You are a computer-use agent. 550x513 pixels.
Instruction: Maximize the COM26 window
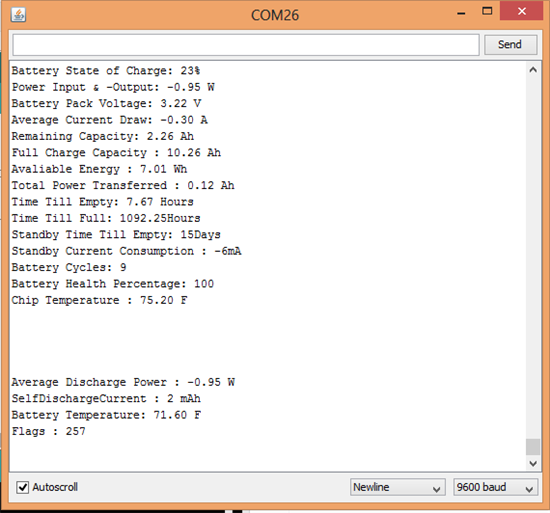tap(487, 11)
